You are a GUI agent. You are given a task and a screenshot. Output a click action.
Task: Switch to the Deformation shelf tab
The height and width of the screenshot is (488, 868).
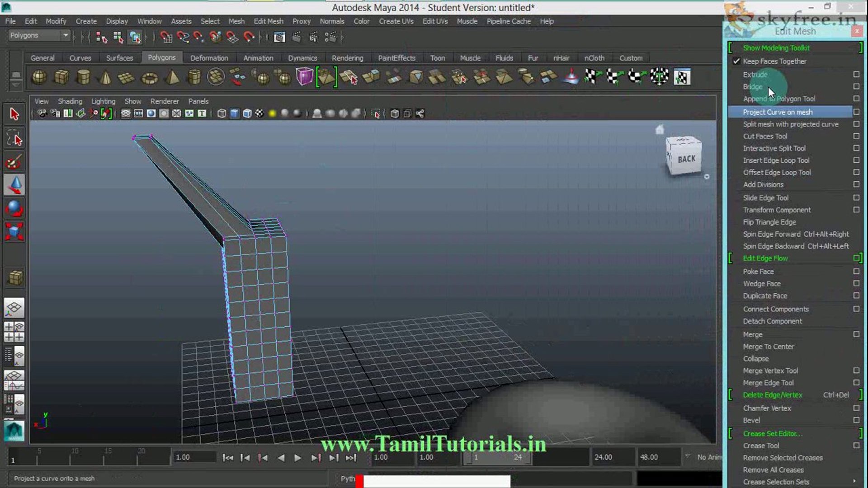click(209, 58)
